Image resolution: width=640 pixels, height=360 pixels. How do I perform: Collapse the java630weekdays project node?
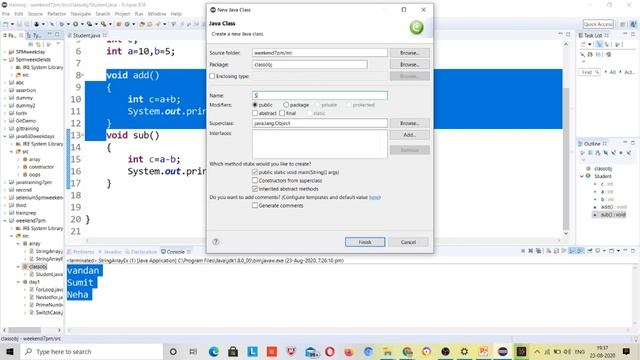pos(5,136)
